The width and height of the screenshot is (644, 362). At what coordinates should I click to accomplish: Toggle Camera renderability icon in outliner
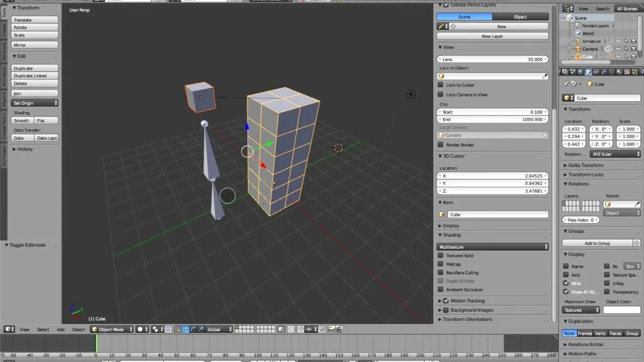coord(634,49)
